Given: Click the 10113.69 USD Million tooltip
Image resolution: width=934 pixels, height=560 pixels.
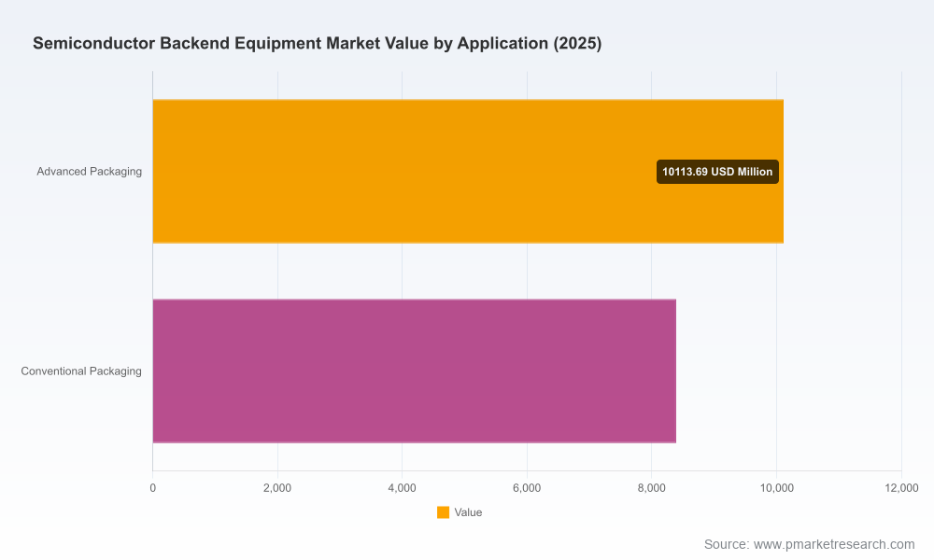Looking at the screenshot, I should click(x=717, y=172).
